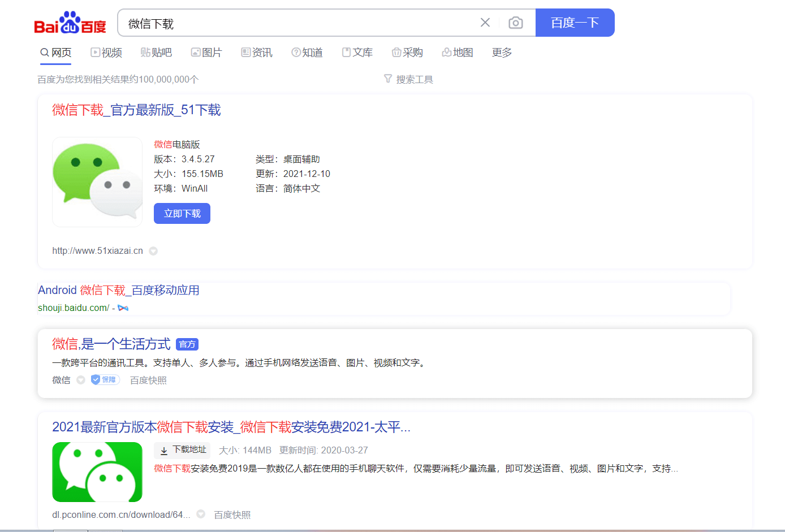
Task: Open dl.pconline.com.cn/download/64... link
Action: pos(121,515)
